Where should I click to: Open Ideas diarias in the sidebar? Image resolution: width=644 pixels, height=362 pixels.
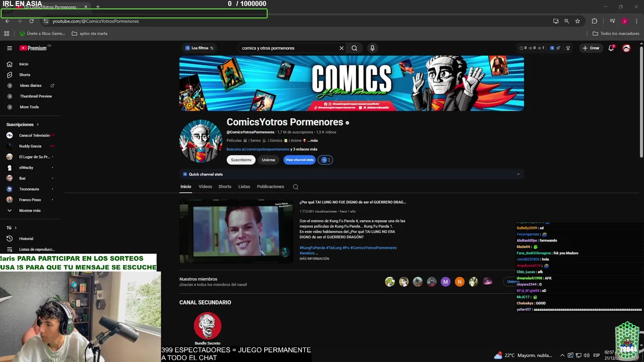[30, 85]
